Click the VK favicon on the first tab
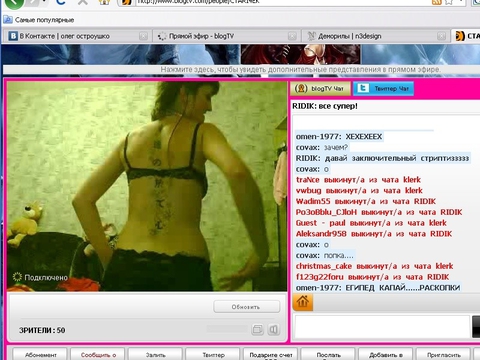Viewport: 480px width, 360px height. point(13,36)
